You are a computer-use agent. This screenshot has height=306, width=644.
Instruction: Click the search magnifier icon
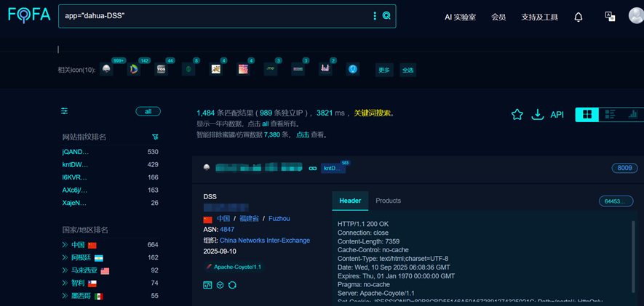tap(386, 16)
